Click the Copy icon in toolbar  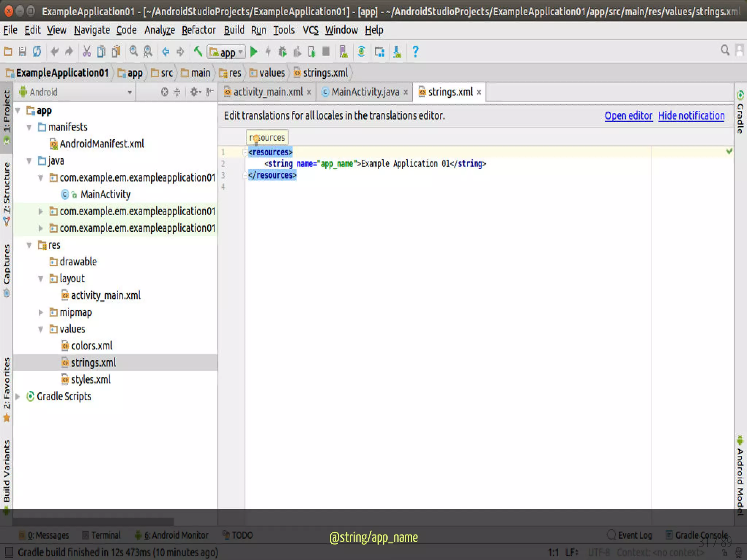101,52
